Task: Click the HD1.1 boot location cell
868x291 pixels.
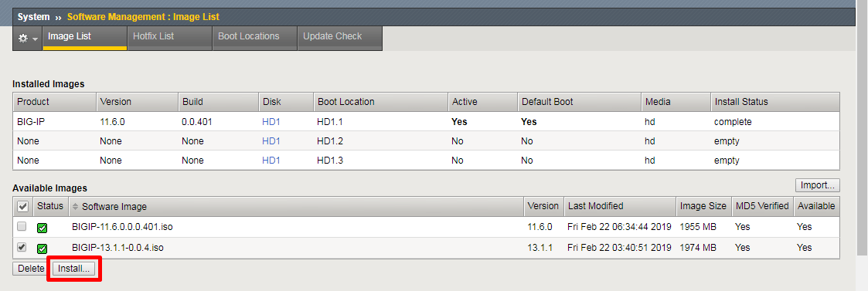Action: pyautogui.click(x=330, y=122)
